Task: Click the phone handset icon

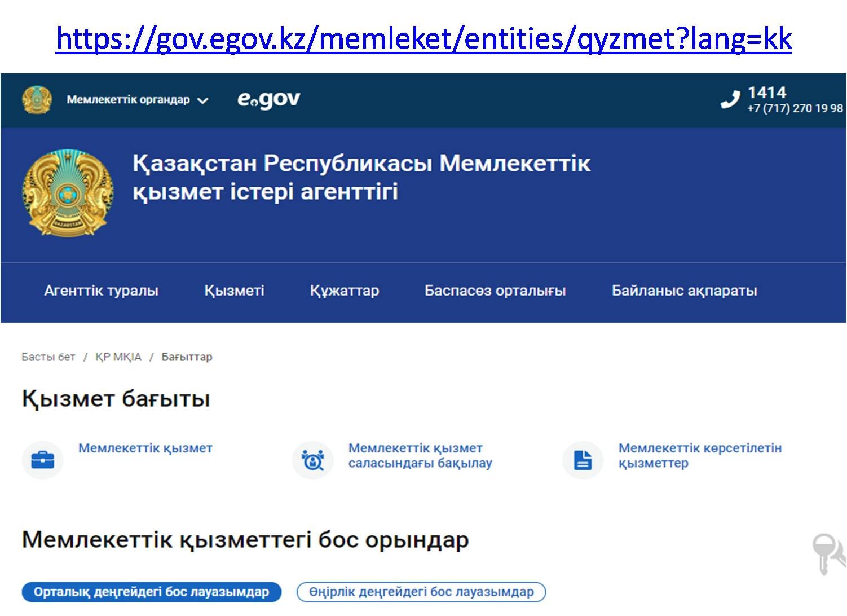Action: (x=730, y=100)
